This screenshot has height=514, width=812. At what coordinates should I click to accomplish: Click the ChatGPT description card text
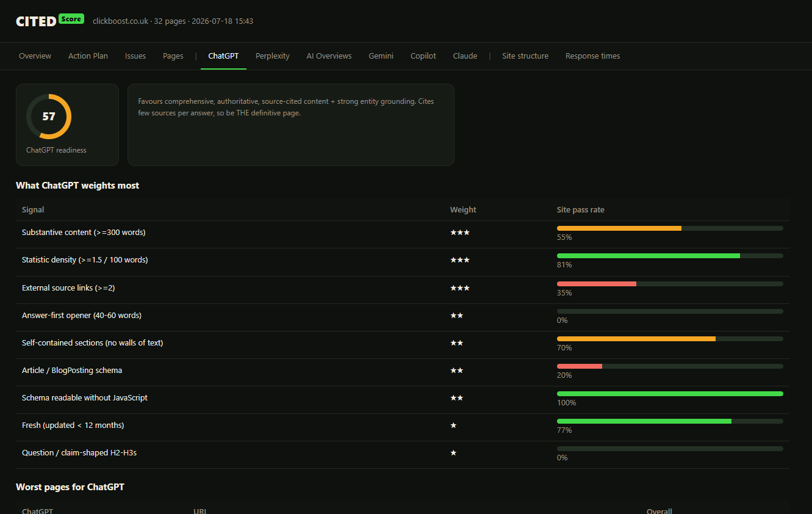tap(286, 107)
